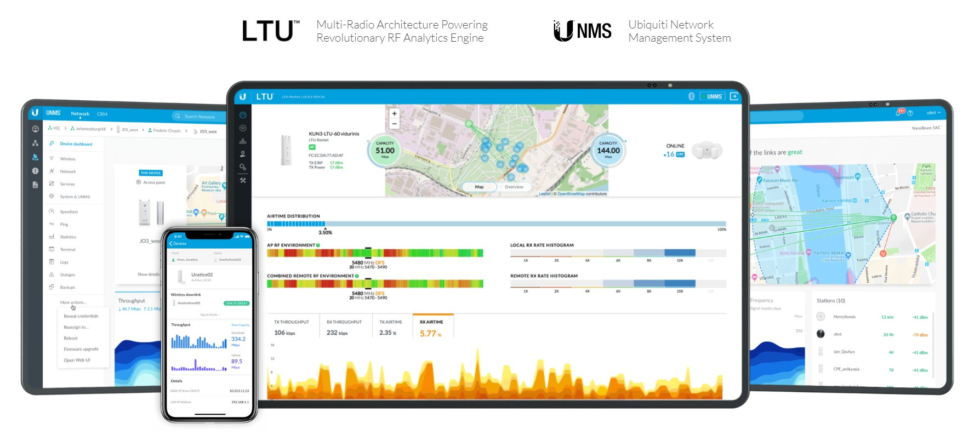Expand the online 16 CPE list

click(x=674, y=154)
